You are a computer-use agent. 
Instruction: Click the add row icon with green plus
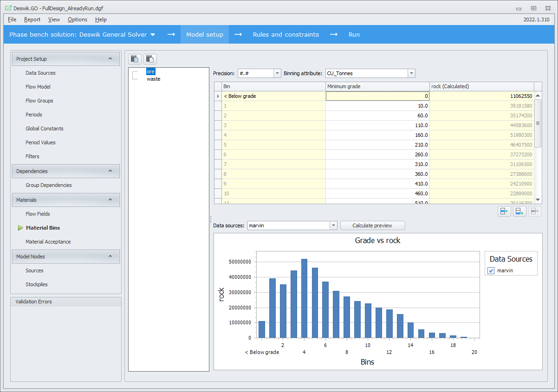519,212
